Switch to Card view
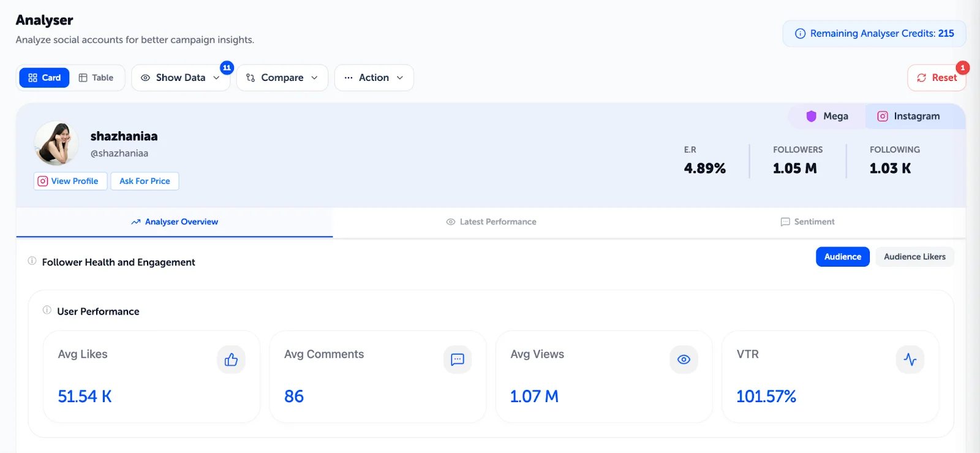 point(44,78)
